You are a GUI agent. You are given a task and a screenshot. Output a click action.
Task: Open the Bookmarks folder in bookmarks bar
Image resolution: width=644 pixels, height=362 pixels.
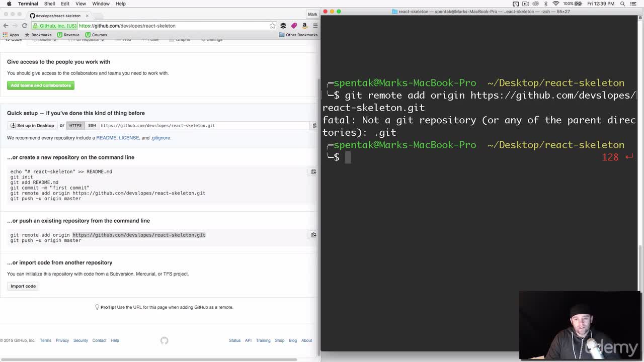point(38,35)
